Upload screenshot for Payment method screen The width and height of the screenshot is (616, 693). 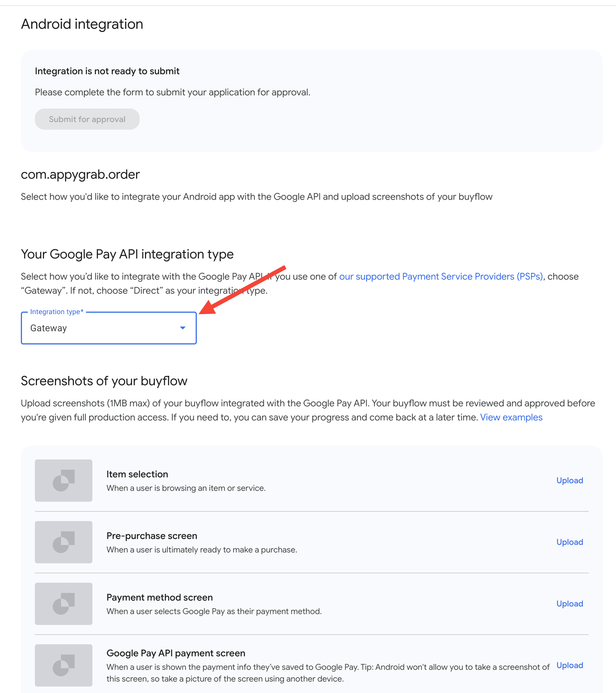[x=570, y=604]
